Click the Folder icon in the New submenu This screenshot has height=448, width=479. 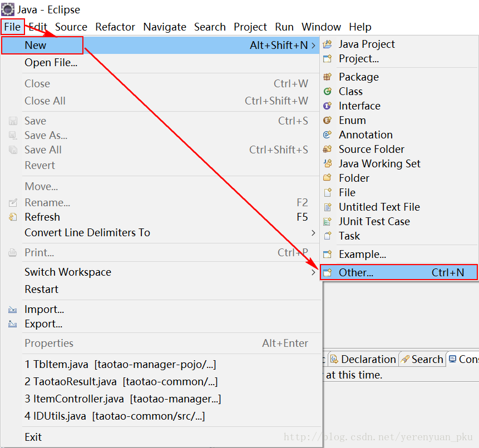coord(328,178)
